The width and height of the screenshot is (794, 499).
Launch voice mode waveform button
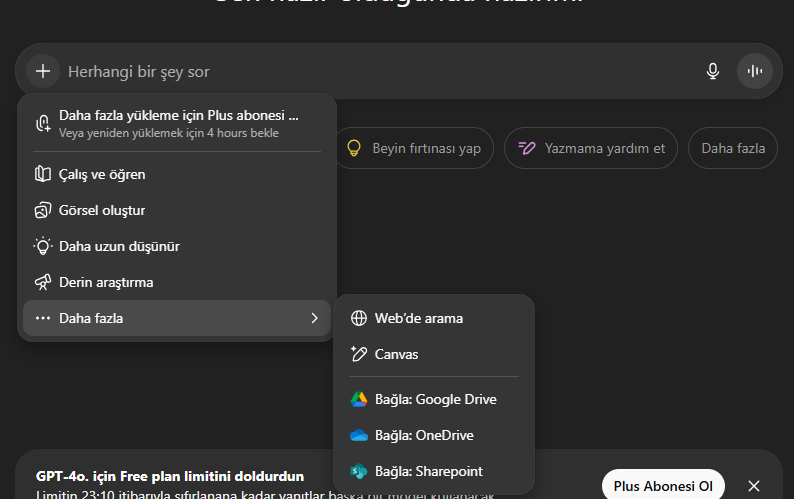755,71
